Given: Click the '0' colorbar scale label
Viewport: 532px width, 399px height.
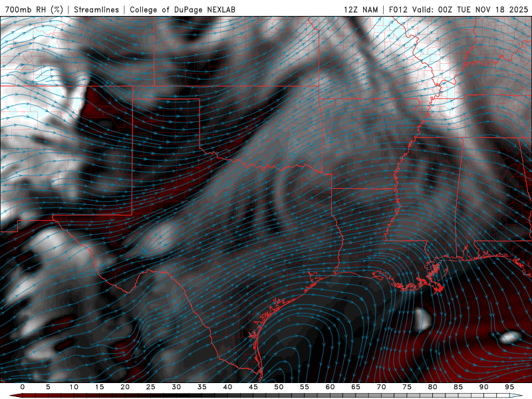Looking at the screenshot, I should pyautogui.click(x=23, y=387).
